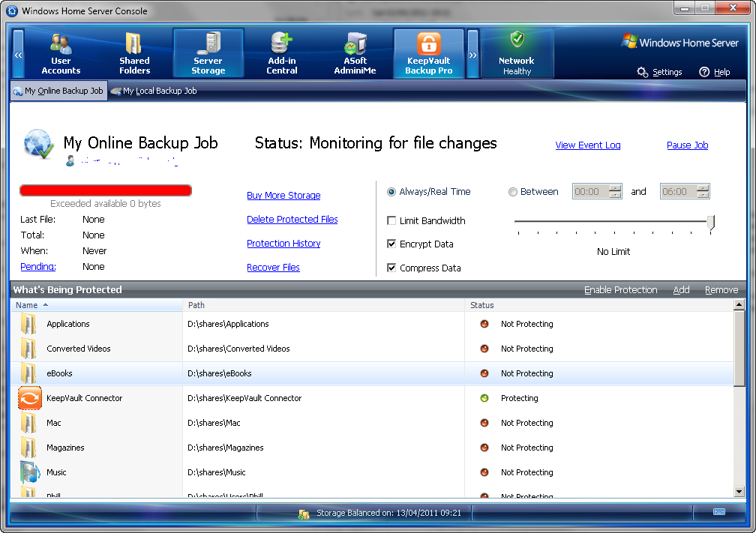Select the Always/Real Time radio button
The width and height of the screenshot is (756, 533).
(x=391, y=192)
